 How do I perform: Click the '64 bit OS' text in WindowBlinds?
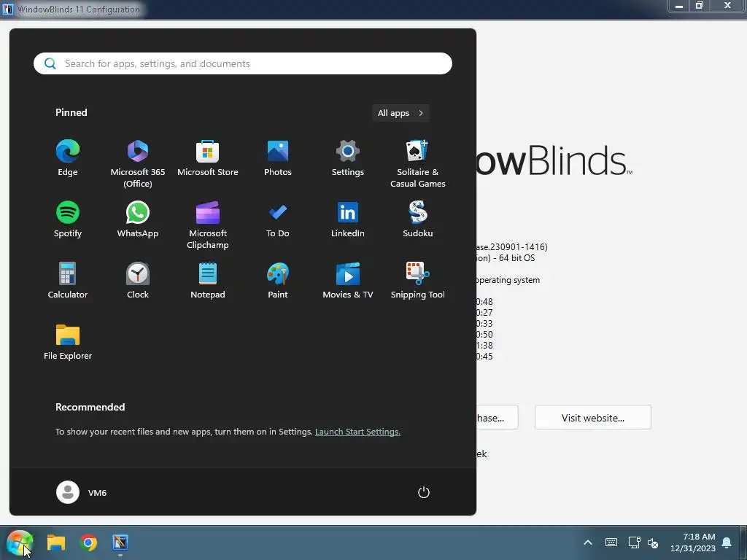(517, 258)
